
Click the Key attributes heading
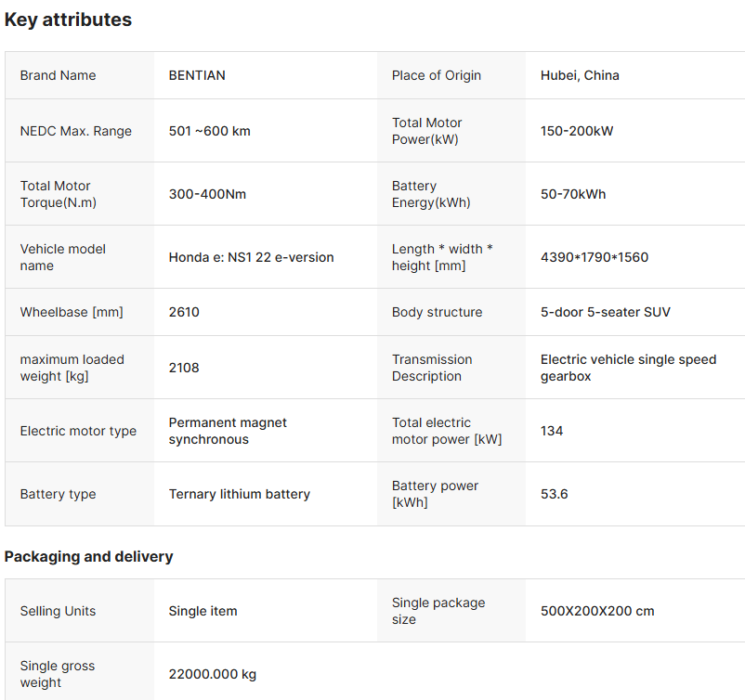[68, 19]
